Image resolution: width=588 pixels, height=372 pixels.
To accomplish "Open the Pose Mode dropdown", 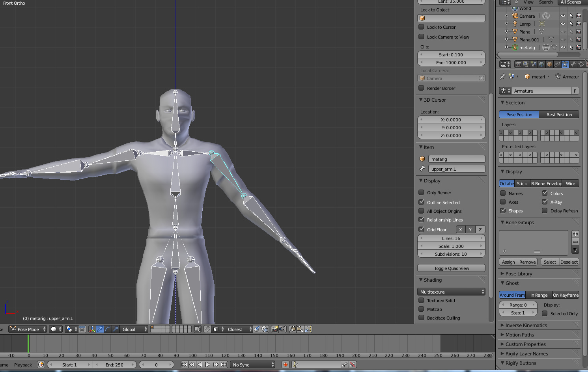I will pyautogui.click(x=28, y=329).
